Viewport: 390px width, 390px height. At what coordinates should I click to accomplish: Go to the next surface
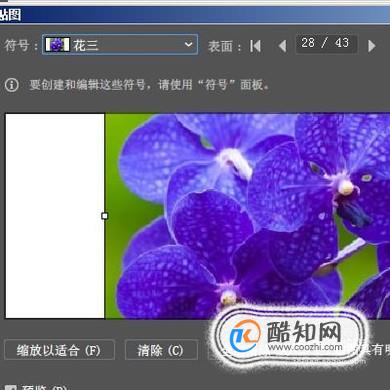point(372,46)
